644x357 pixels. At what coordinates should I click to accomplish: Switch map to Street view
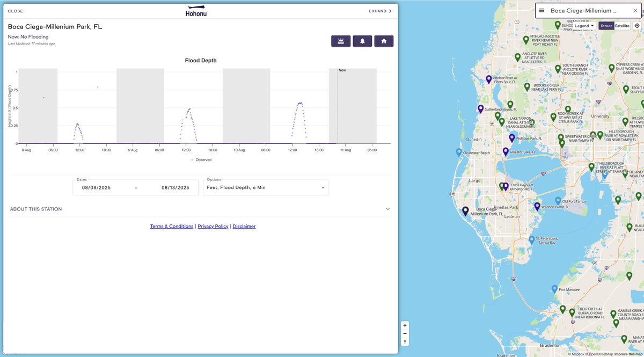(606, 26)
